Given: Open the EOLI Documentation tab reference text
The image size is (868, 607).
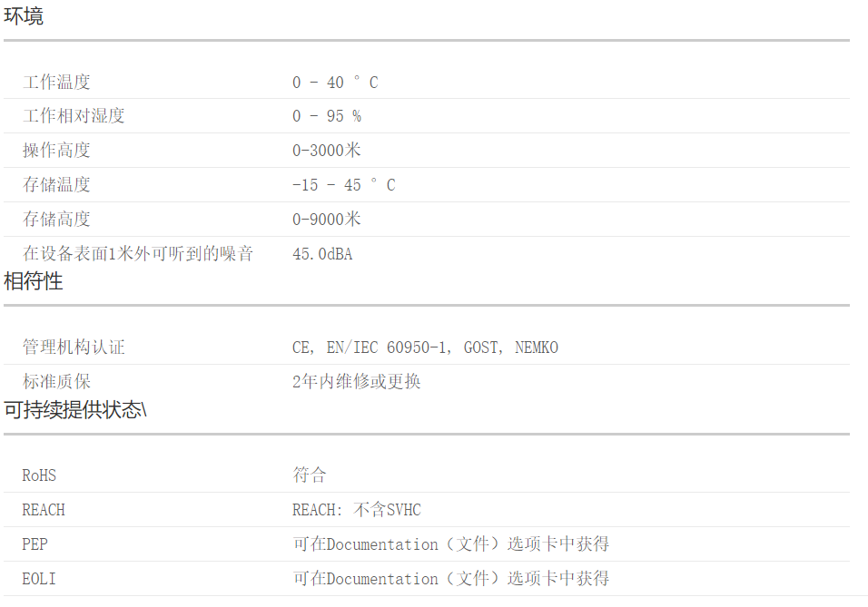Looking at the screenshot, I should click(x=450, y=578).
